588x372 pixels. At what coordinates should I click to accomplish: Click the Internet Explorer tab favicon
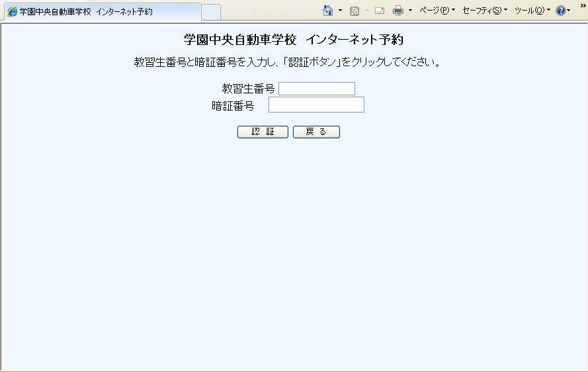click(13, 12)
